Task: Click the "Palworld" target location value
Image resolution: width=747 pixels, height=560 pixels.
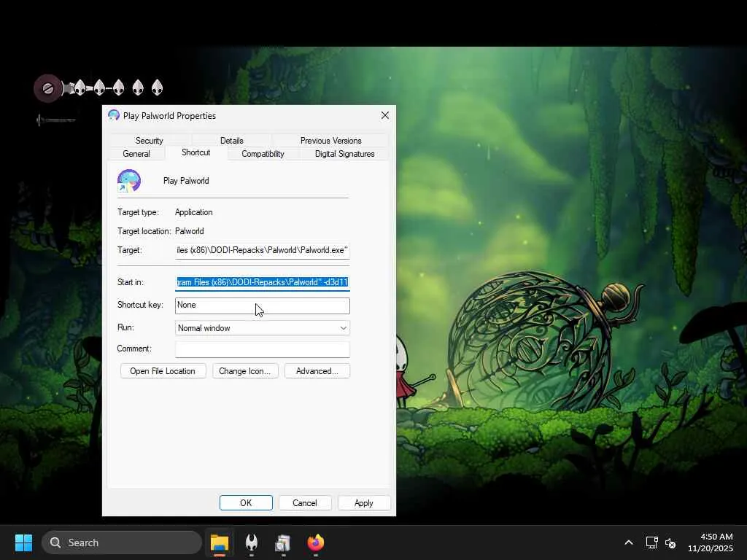Action: click(190, 231)
